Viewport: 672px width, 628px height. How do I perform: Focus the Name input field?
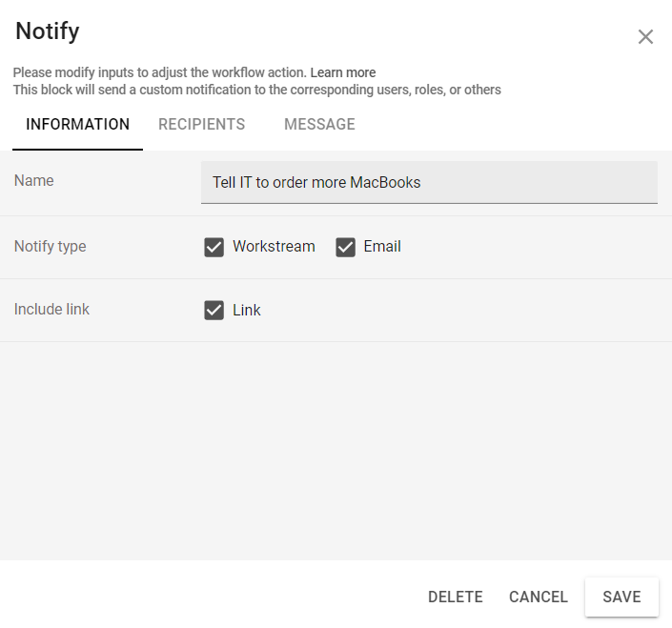click(x=429, y=182)
